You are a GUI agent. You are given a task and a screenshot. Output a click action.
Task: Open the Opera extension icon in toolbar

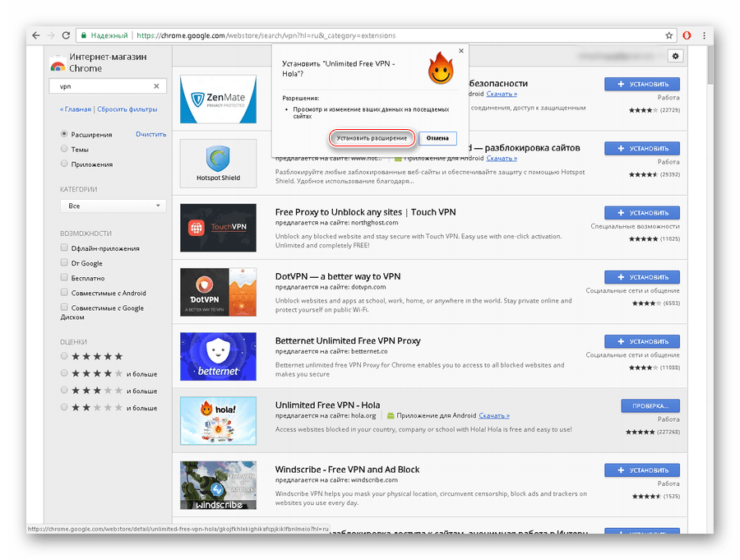pos(687,35)
